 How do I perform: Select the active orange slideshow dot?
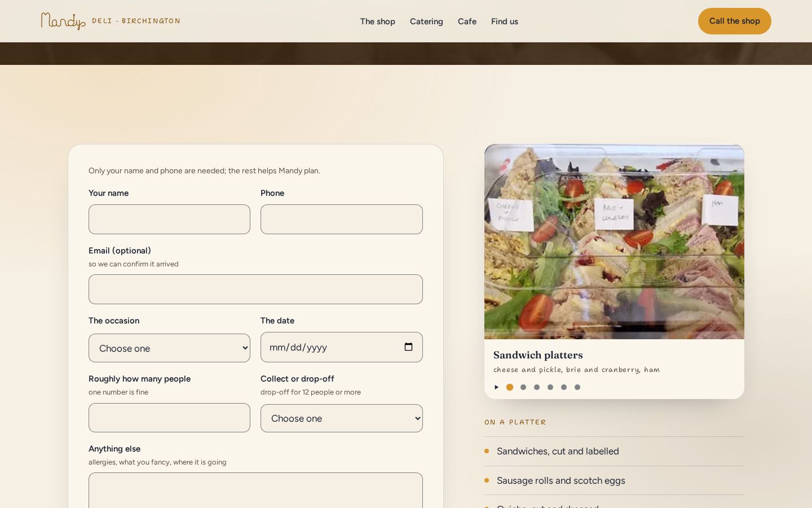pos(510,387)
